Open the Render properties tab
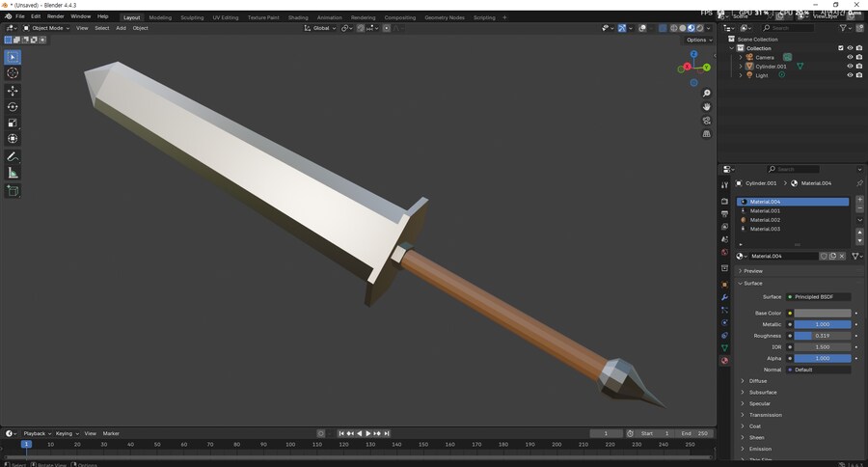 [724, 201]
